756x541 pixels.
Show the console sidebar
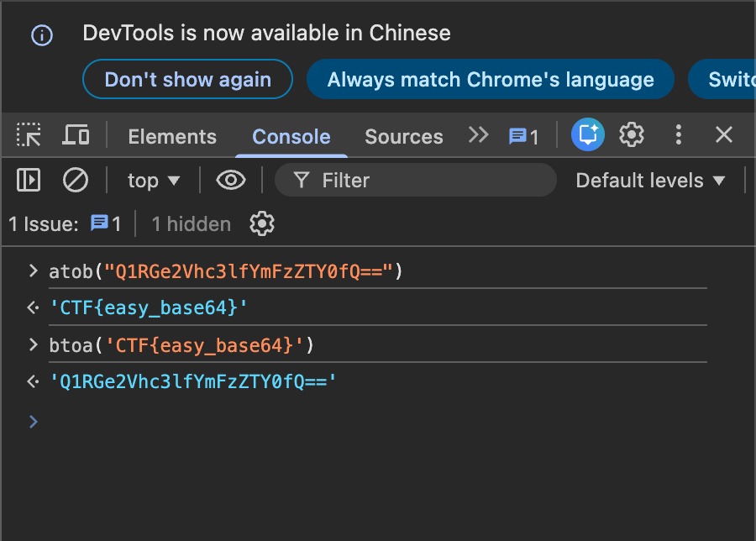coord(29,180)
